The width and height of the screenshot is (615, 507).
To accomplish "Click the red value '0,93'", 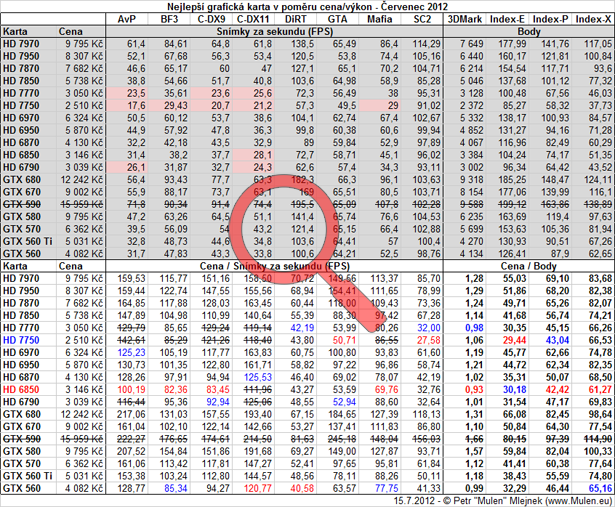I will pos(474,389).
